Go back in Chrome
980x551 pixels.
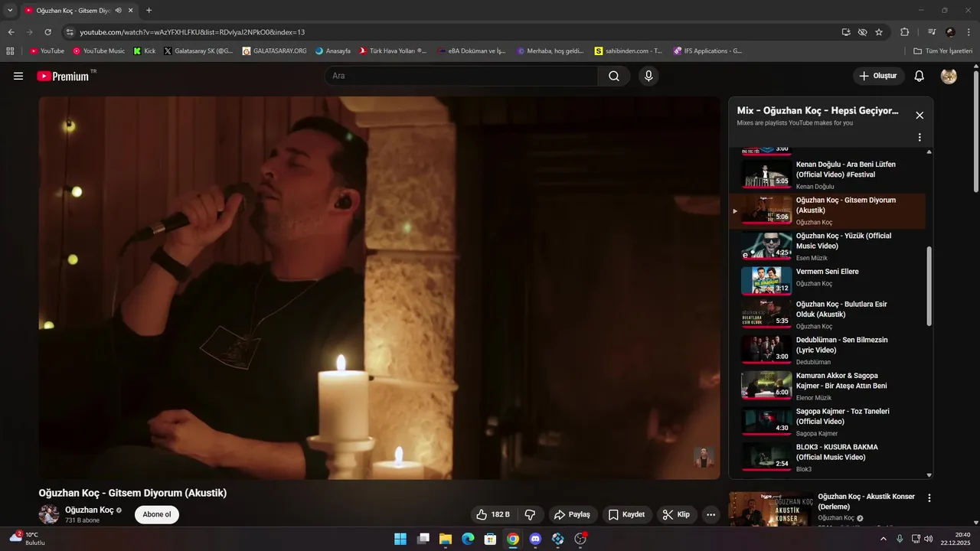point(11,32)
